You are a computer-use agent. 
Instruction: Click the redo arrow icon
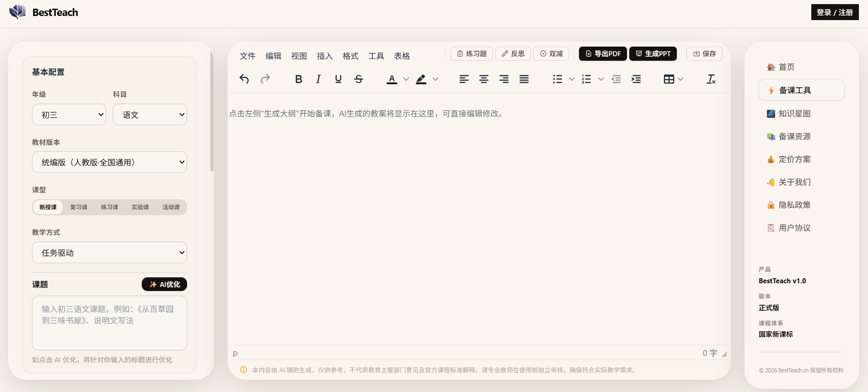[x=265, y=79]
